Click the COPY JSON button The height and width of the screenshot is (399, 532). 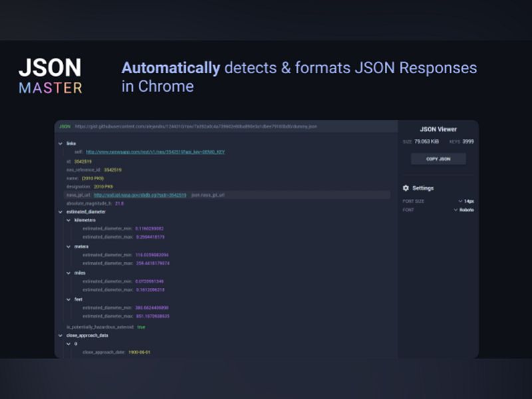[438, 159]
